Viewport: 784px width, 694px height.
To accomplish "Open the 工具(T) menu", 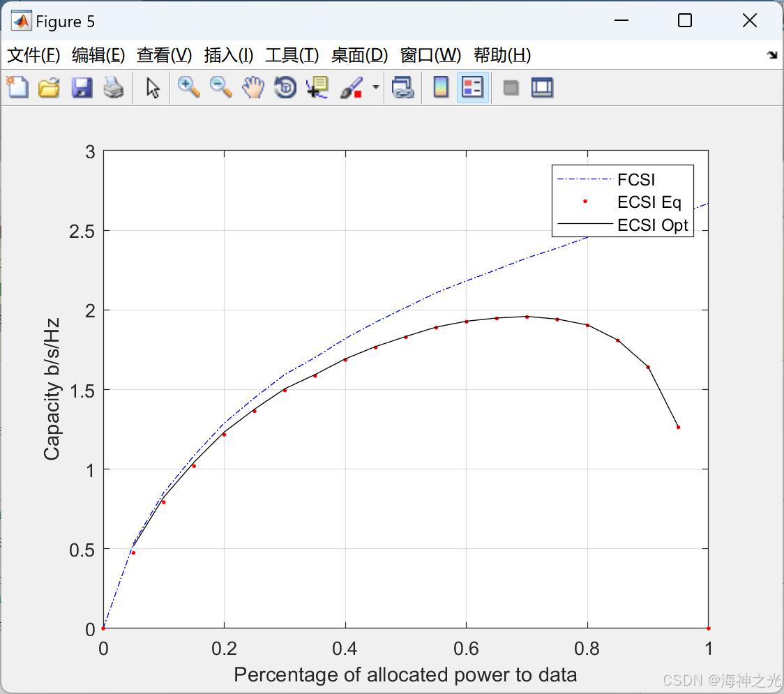I will 292,55.
